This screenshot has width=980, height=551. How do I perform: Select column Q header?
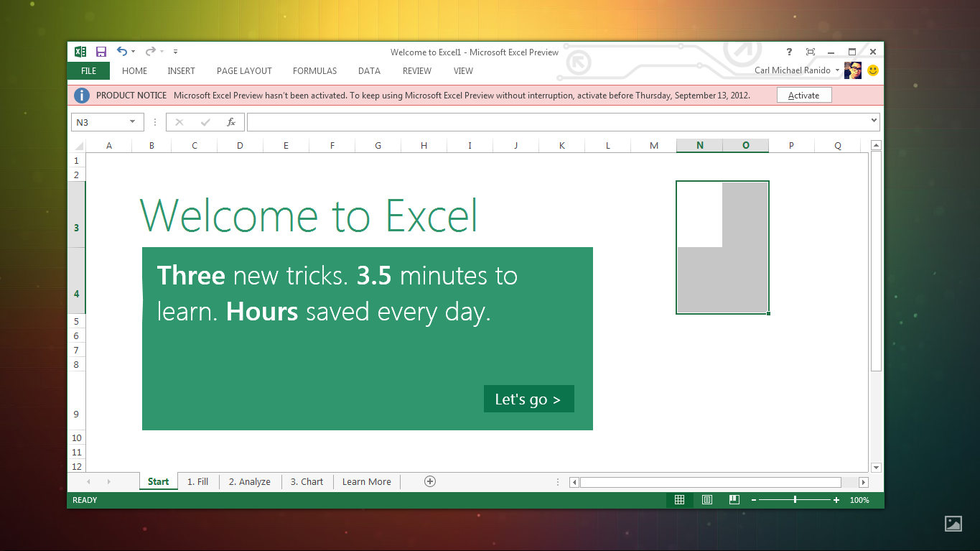click(837, 146)
